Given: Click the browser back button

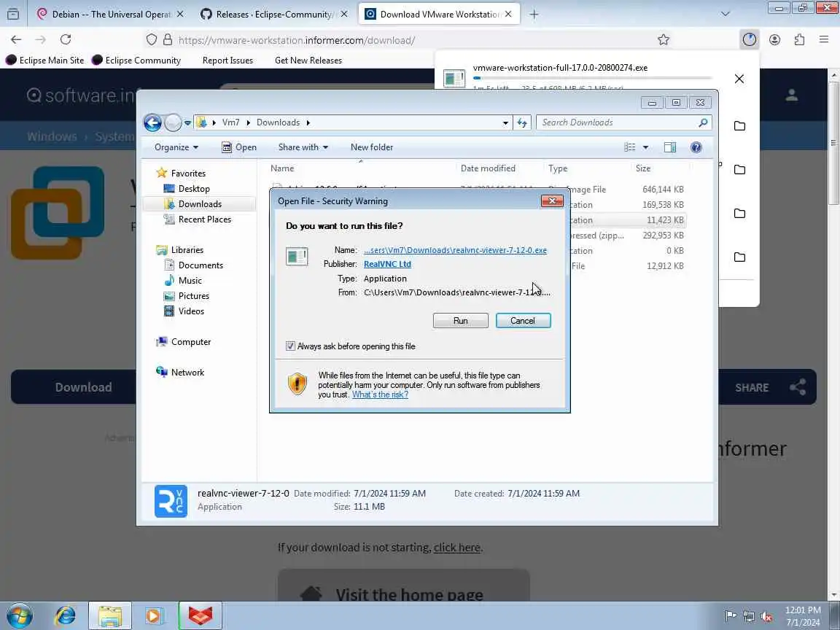Looking at the screenshot, I should (x=16, y=39).
